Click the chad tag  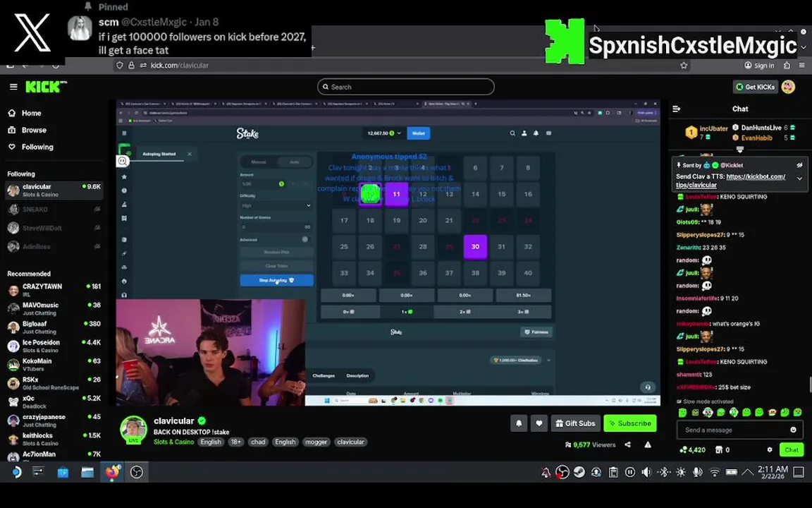(x=258, y=442)
